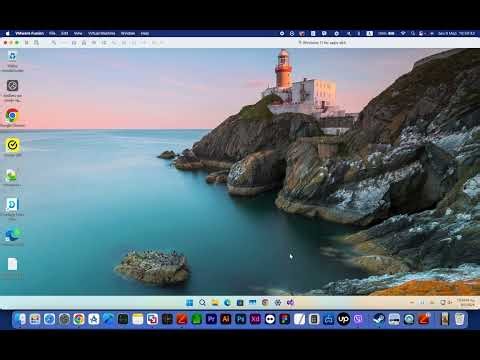480x360 pixels.
Task: Launch Adobe Illustrator from the Dock
Action: pyautogui.click(x=226, y=319)
